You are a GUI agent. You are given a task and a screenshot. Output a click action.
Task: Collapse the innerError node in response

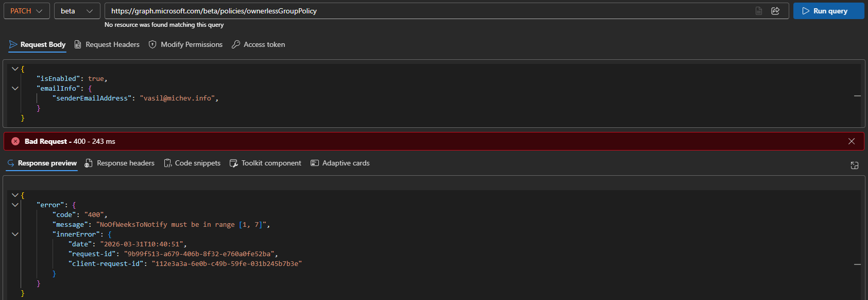(x=15, y=235)
